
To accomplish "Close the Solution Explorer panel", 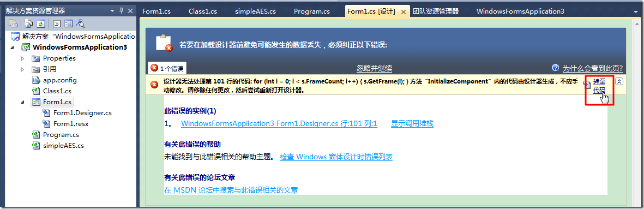I will pyautogui.click(x=130, y=11).
